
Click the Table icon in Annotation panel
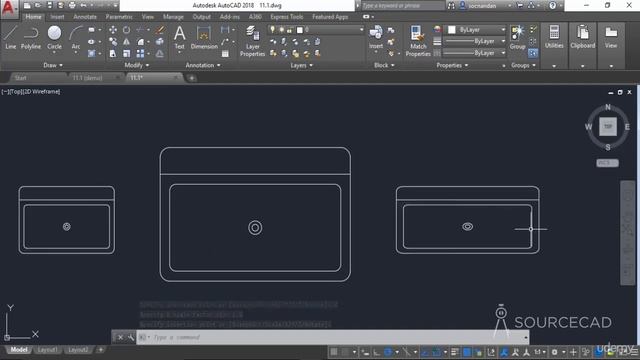(225, 53)
